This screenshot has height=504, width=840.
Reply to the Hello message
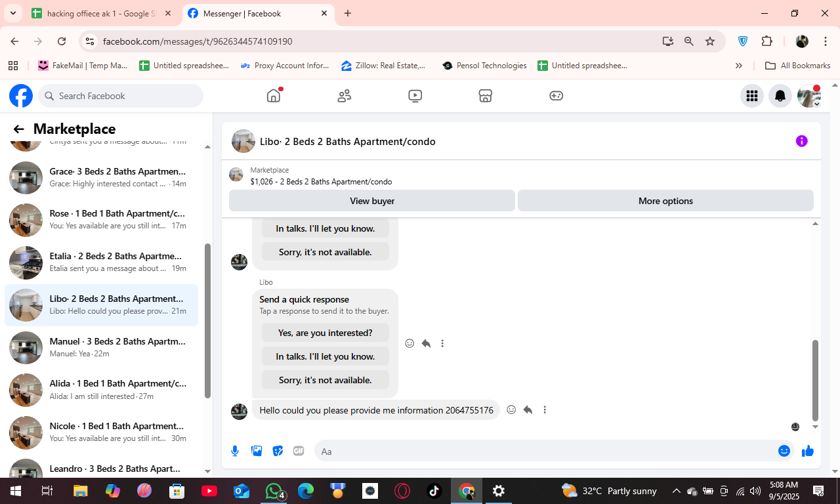coord(528,410)
